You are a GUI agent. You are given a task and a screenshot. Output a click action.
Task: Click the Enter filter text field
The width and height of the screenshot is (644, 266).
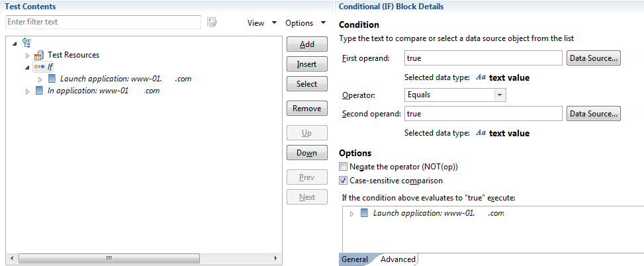pyautogui.click(x=103, y=22)
